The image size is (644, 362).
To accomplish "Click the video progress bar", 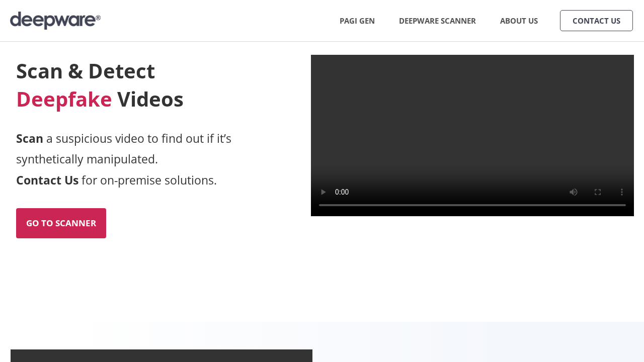I will [472, 205].
